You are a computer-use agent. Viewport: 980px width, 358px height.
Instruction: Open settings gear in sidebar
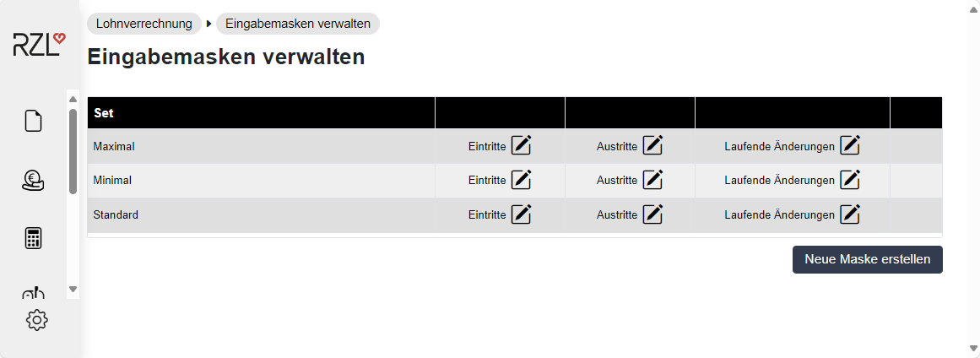point(37,320)
